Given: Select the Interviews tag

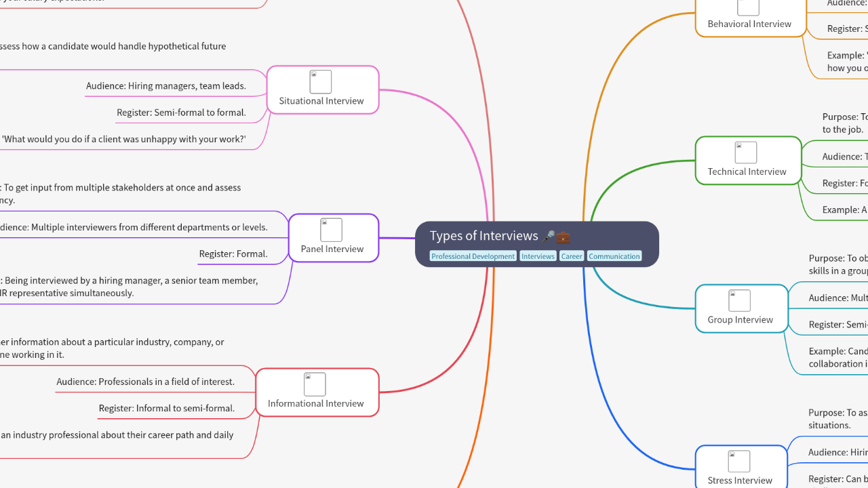Looking at the screenshot, I should (538, 256).
